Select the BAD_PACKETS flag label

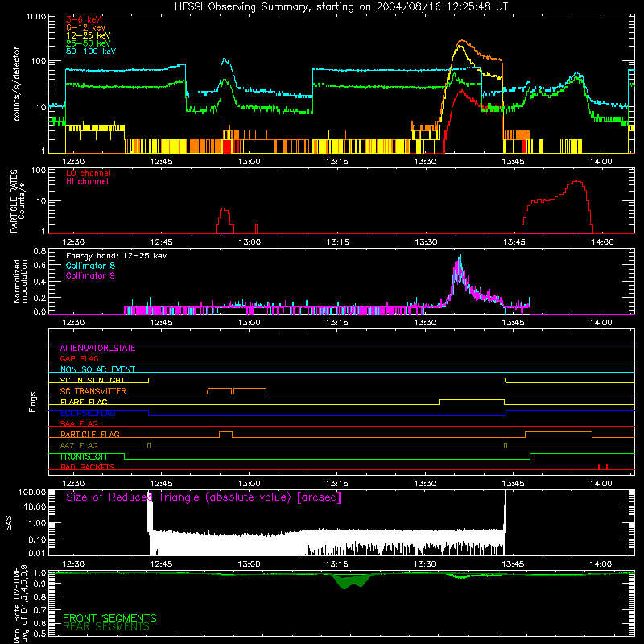pos(88,468)
